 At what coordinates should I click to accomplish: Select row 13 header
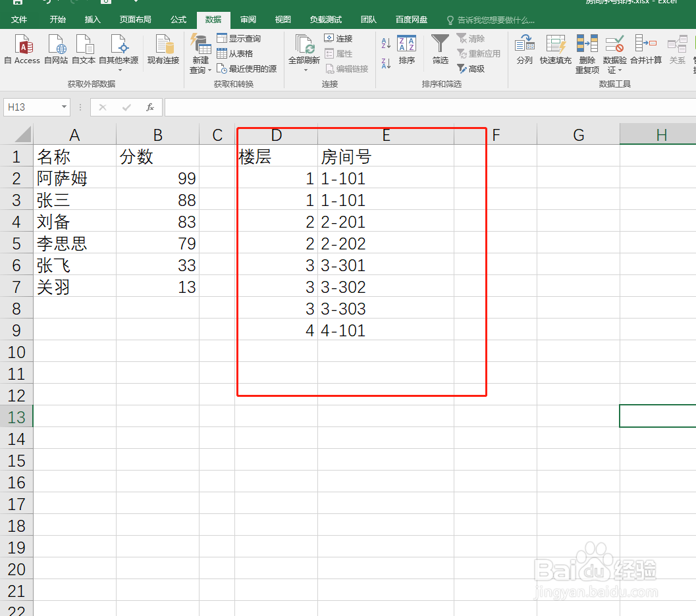point(16,417)
